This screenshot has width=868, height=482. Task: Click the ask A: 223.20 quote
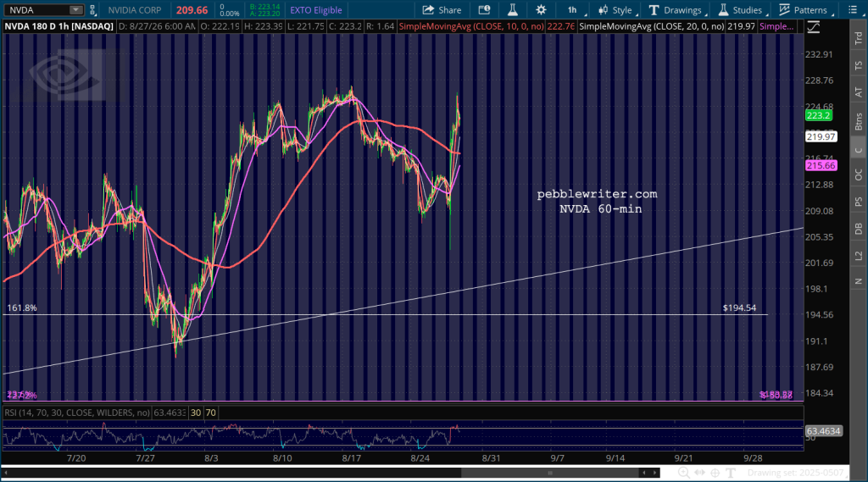(264, 14)
